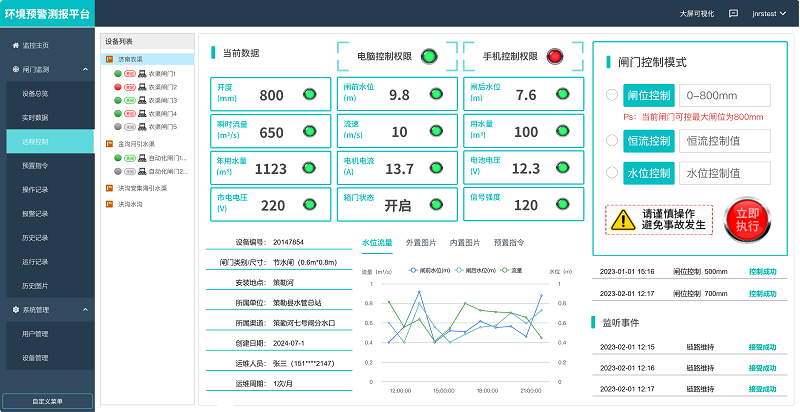This screenshot has width=800, height=412.
Task: Select the 闸位控制 radio button
Action: tap(612, 96)
